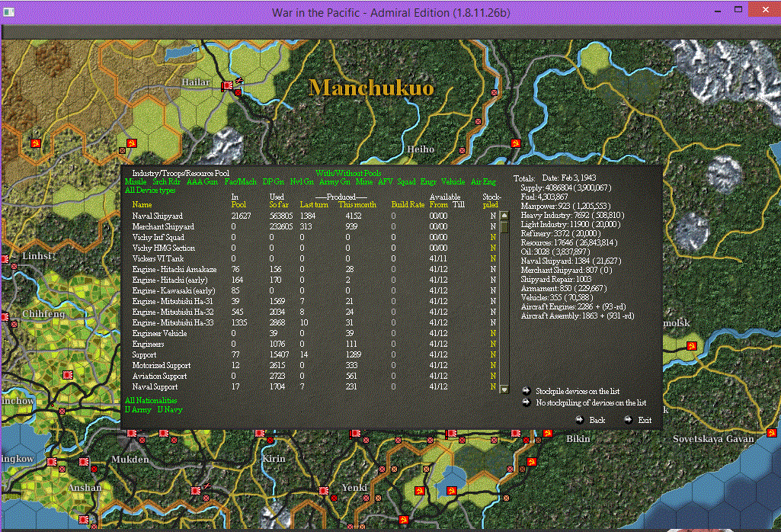Toggle stockpile flag for Engineers
The height and width of the screenshot is (532, 781).
point(493,345)
